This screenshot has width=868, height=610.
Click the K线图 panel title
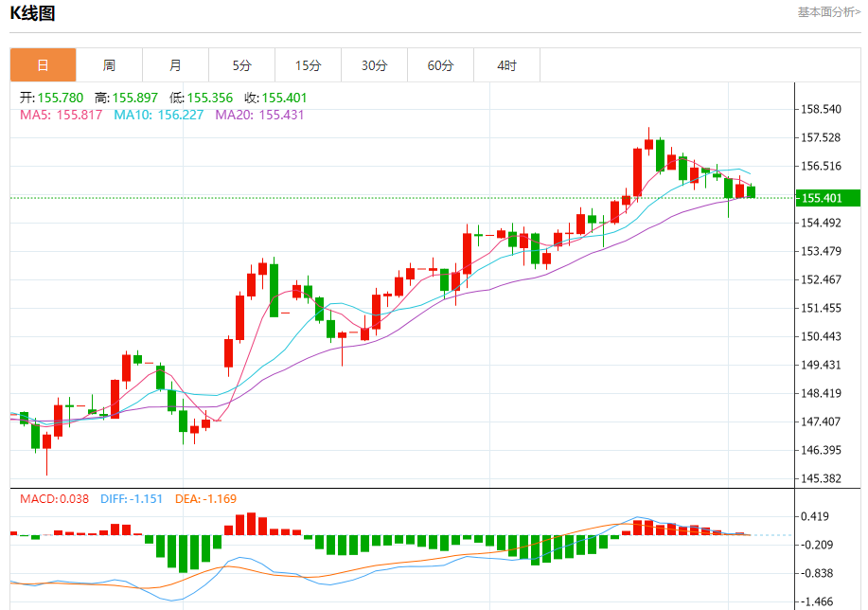[33, 13]
